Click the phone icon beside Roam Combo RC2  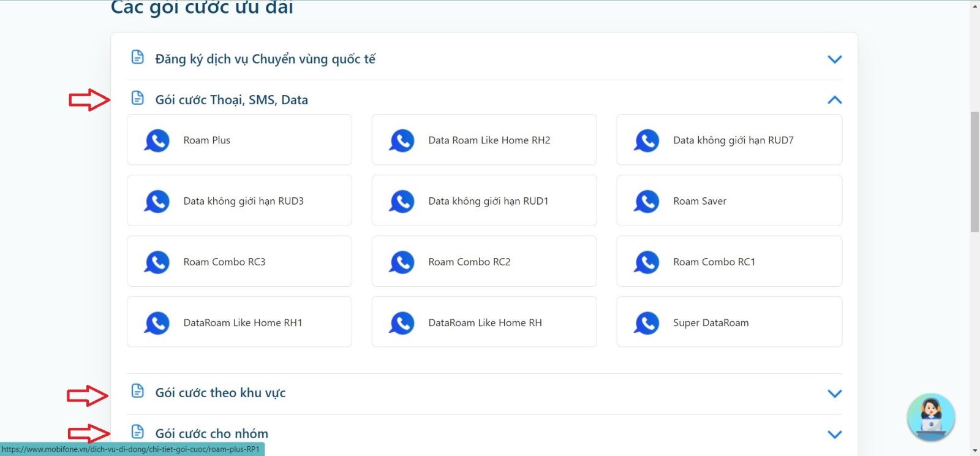(x=402, y=262)
